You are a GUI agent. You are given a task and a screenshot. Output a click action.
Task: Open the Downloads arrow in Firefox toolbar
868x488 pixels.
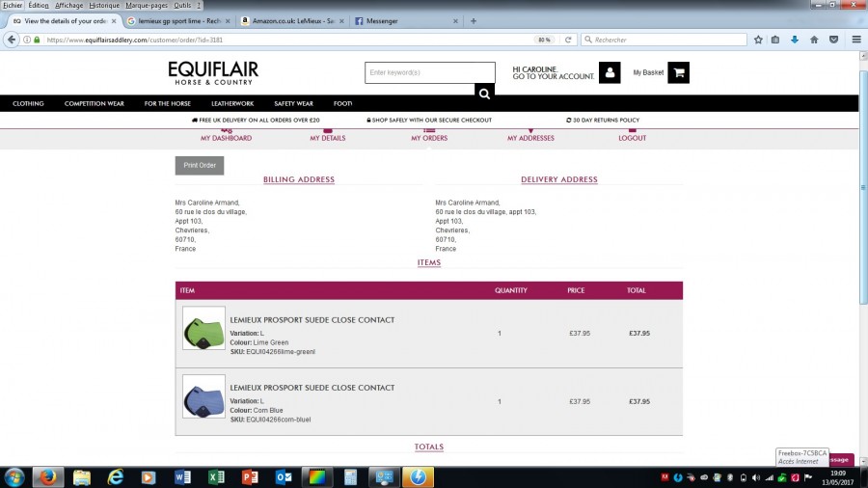[x=795, y=40]
